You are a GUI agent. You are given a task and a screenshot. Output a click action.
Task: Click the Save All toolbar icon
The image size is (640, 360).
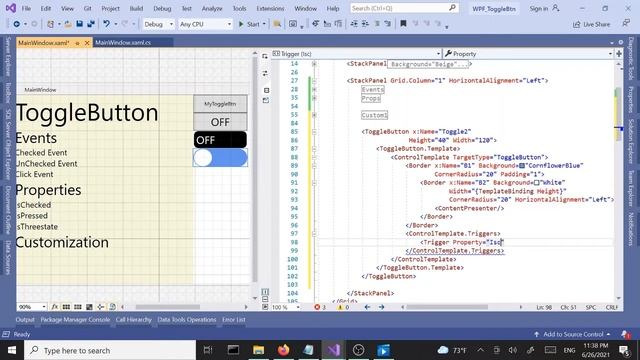91,24
